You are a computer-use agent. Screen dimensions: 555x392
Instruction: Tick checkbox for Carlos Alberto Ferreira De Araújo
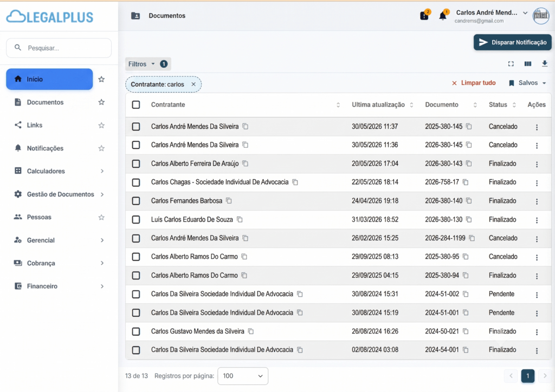coord(136,164)
